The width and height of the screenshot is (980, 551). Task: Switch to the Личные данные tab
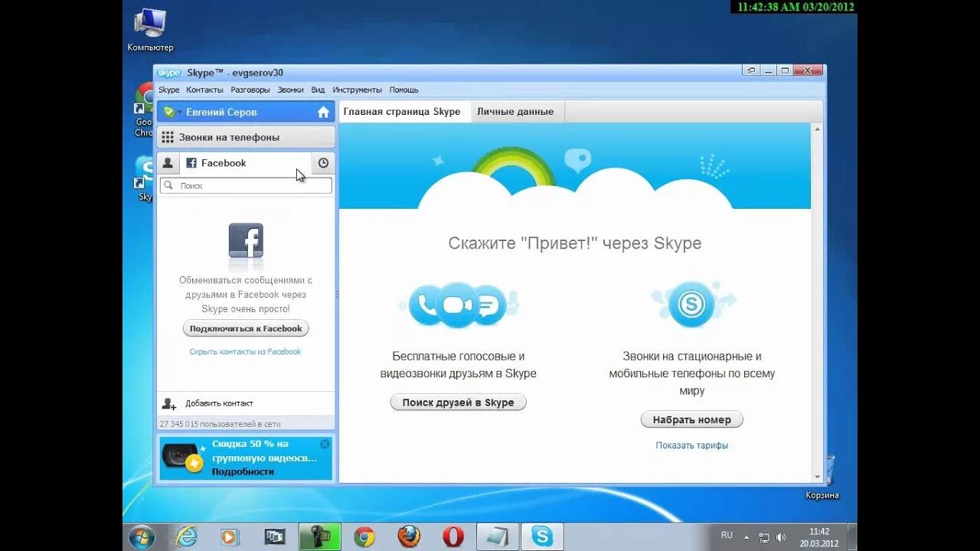click(515, 111)
